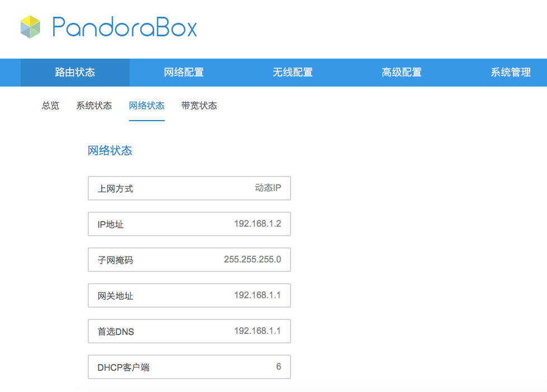Switch to the 总览 sub-tab
The image size is (547, 392).
51,106
